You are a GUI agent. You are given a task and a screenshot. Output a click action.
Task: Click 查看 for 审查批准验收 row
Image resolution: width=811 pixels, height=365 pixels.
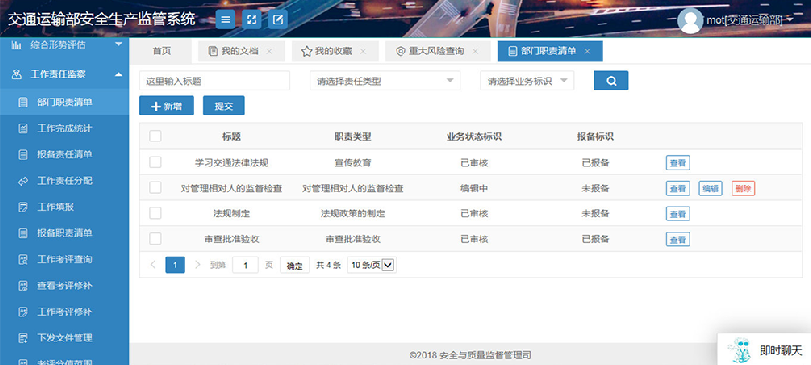point(678,239)
